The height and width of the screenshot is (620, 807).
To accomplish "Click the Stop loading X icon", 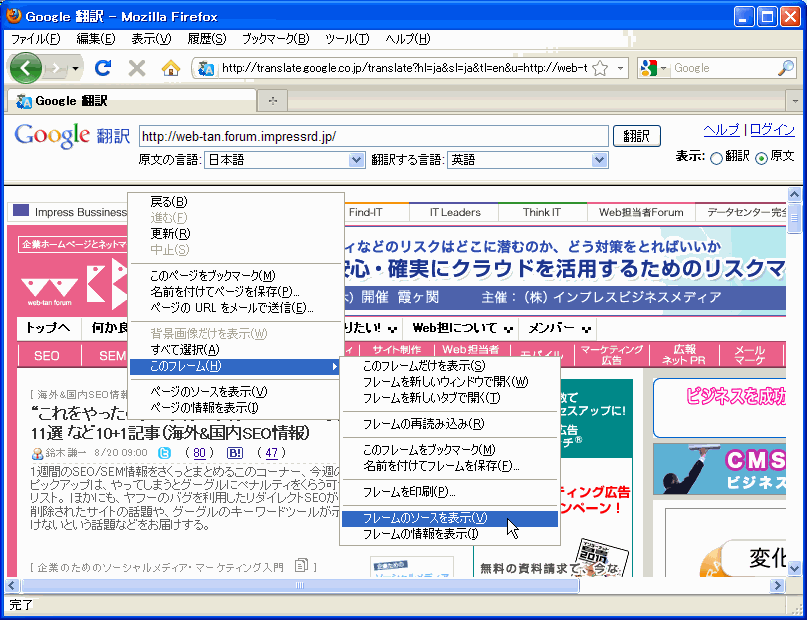I will (x=137, y=68).
